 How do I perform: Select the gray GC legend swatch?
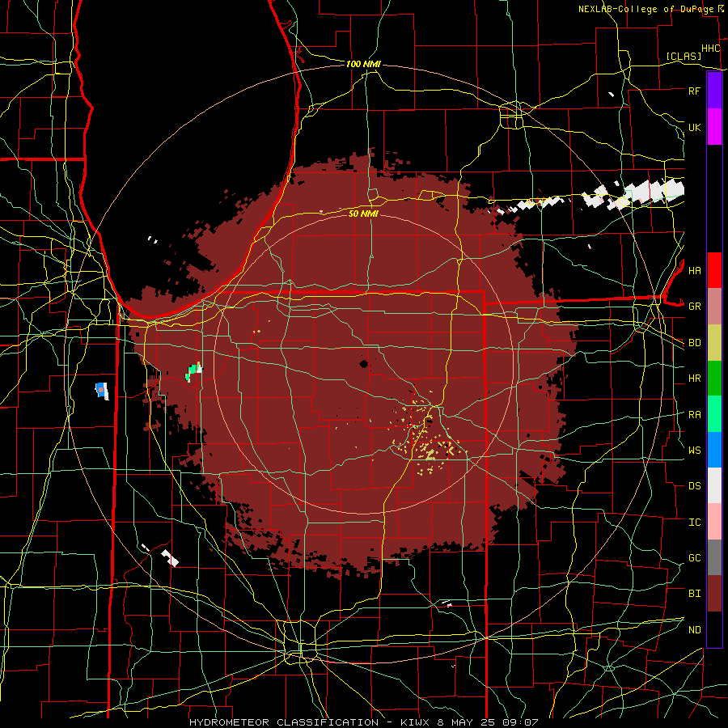[x=714, y=557]
